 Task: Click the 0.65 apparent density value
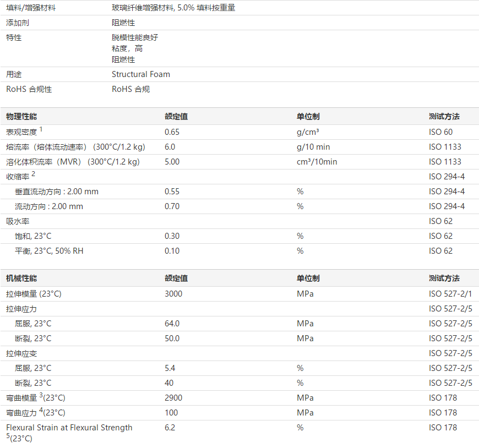[172, 132]
